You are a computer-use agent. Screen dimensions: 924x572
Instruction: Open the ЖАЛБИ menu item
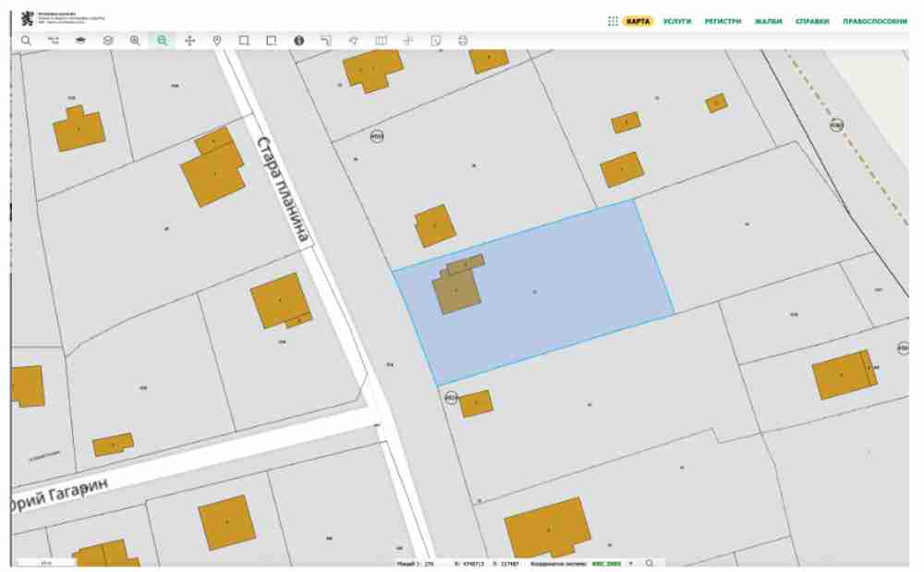768,21
